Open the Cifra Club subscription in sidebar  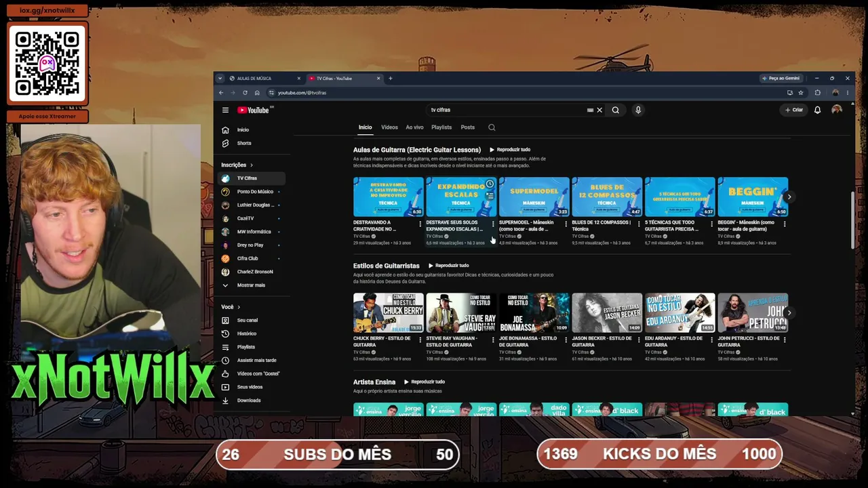250,258
